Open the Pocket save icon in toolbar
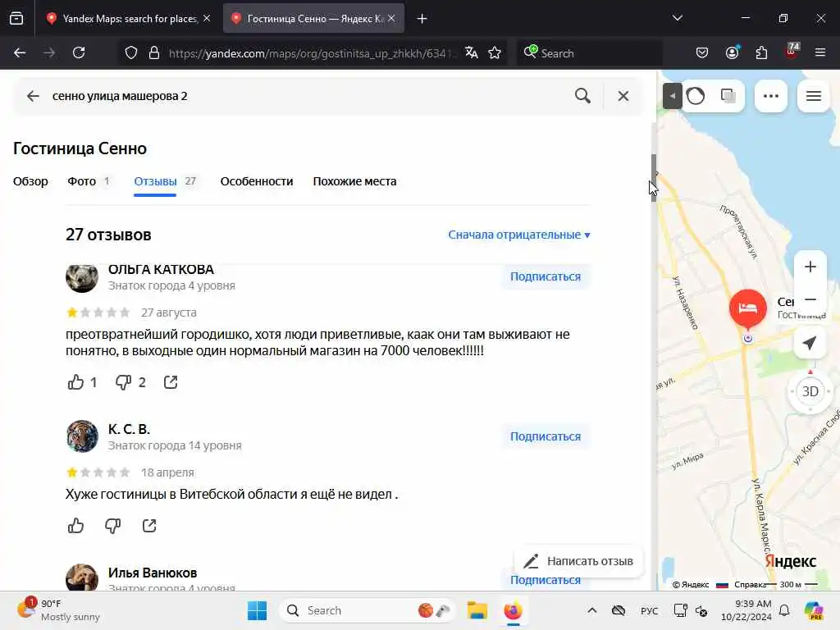This screenshot has width=840, height=630. (702, 52)
